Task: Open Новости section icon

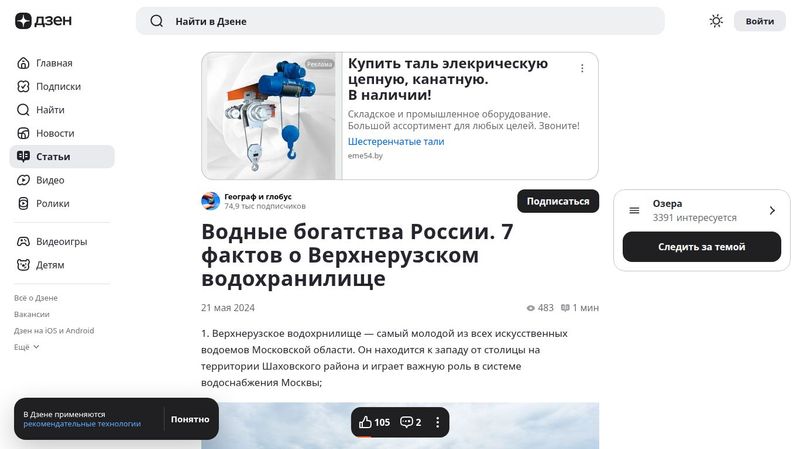Action: (24, 133)
